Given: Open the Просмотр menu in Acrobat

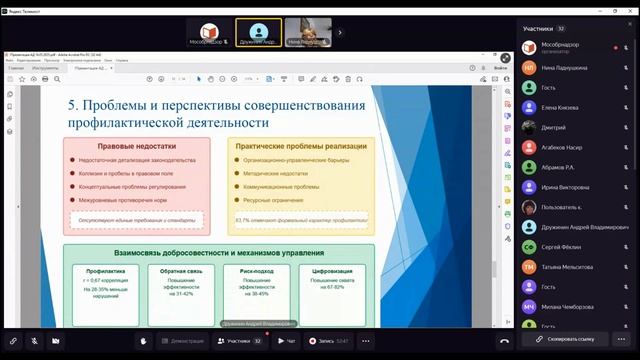Looking at the screenshot, I should 52,60.
